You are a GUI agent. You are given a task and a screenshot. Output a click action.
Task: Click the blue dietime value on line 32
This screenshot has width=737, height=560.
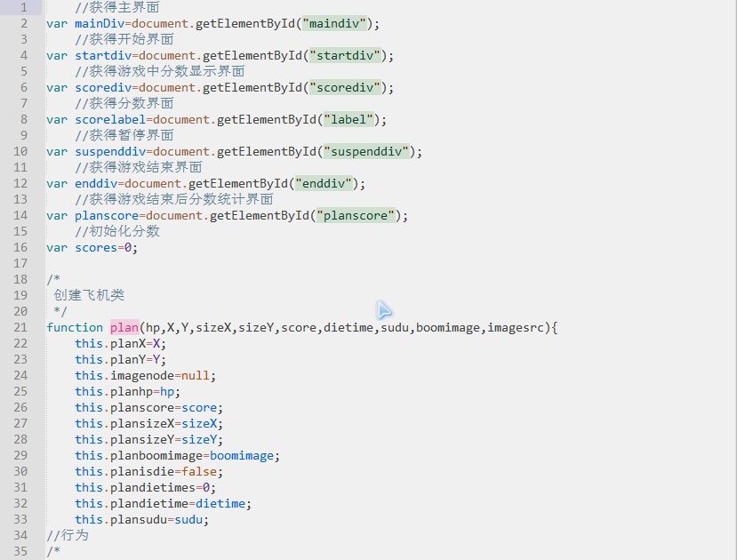(x=220, y=504)
